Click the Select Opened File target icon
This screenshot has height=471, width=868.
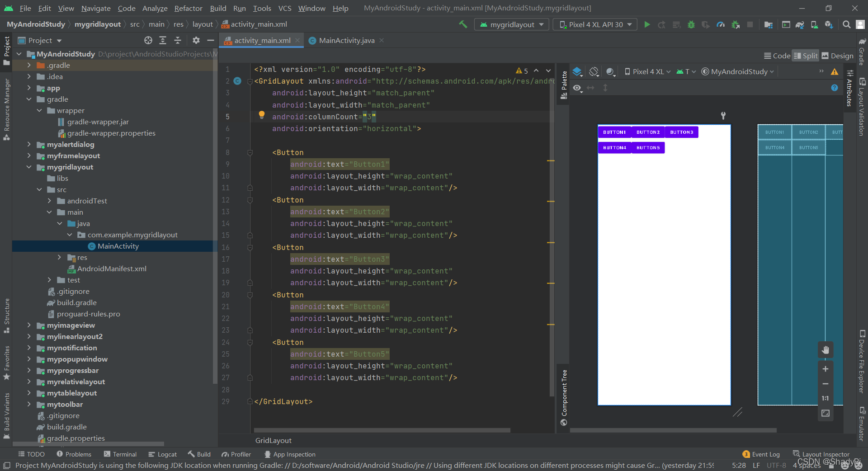148,40
